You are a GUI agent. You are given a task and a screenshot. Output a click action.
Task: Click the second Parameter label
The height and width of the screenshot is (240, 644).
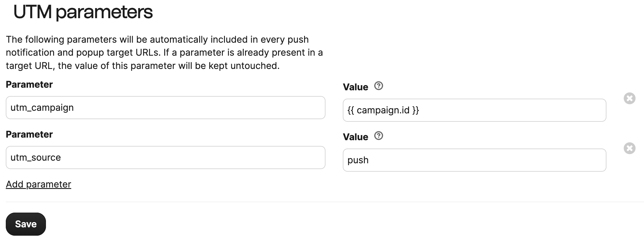pos(29,134)
